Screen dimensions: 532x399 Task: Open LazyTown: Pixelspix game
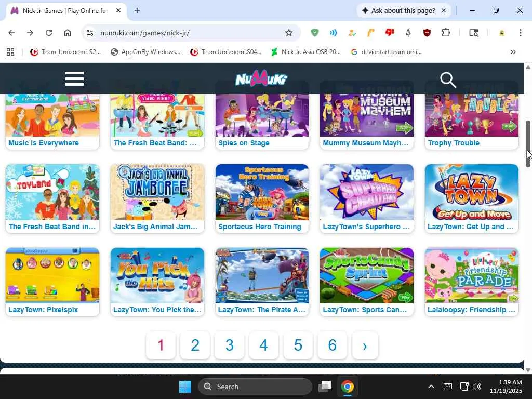pyautogui.click(x=52, y=282)
